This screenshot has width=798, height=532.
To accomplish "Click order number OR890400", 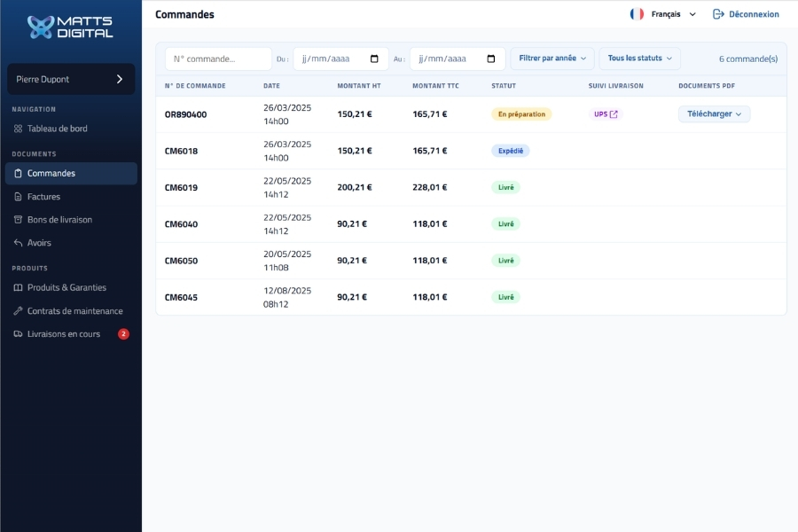I will [186, 114].
